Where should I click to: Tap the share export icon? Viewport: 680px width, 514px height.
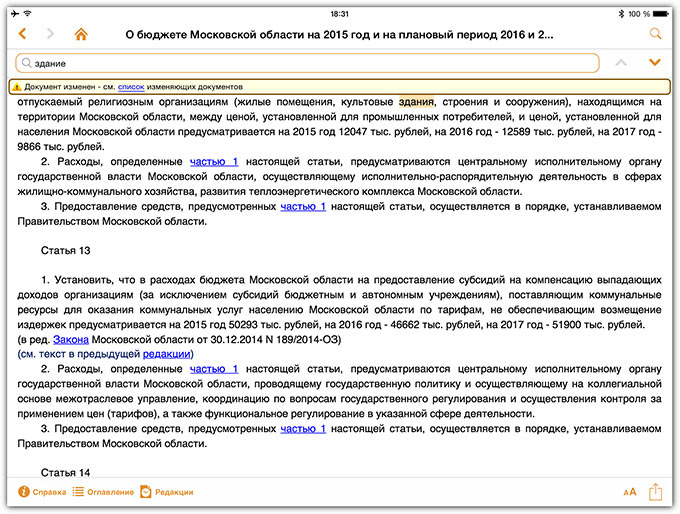tap(655, 492)
